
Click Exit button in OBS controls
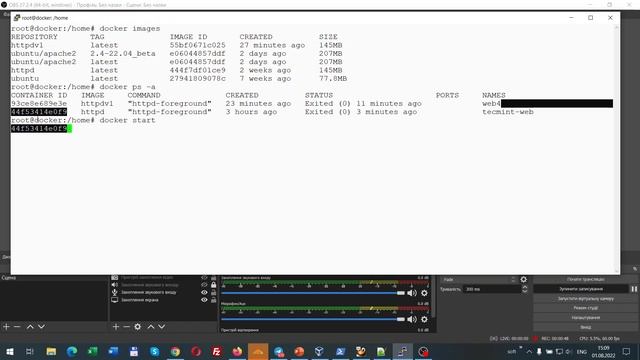pos(585,327)
